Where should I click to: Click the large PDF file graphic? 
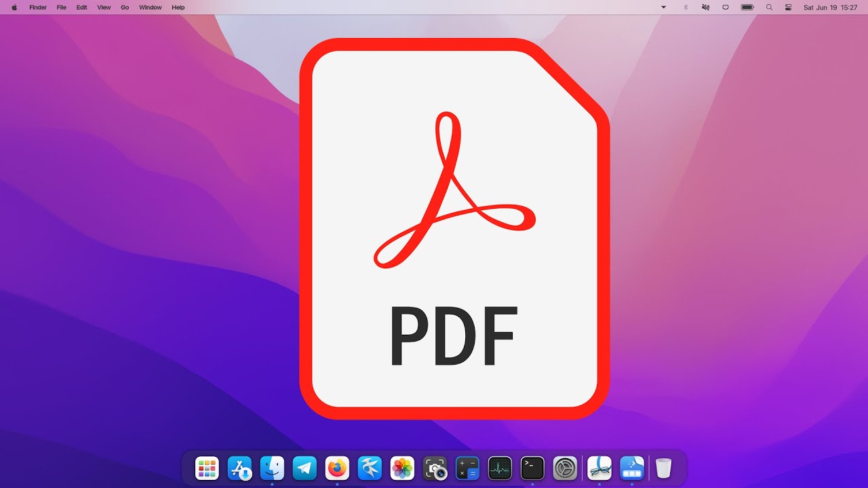(454, 228)
